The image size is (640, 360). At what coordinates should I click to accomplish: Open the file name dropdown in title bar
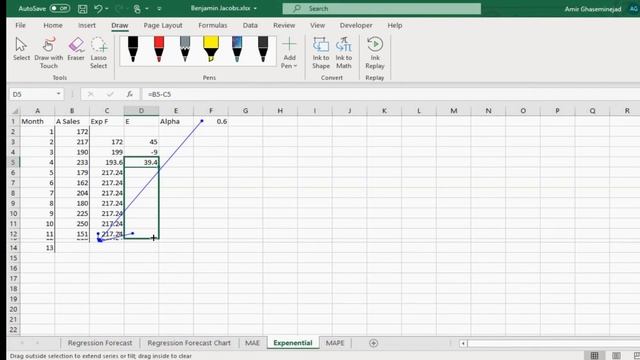256,8
